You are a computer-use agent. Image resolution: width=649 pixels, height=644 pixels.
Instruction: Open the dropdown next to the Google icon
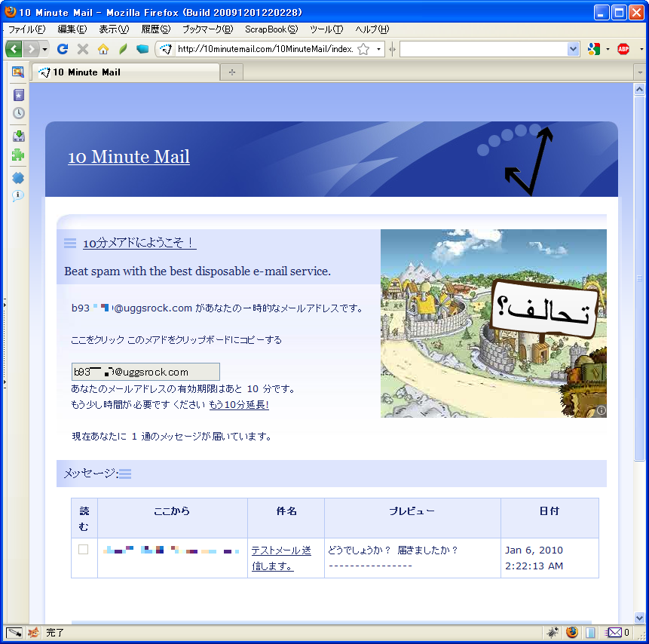coord(608,49)
